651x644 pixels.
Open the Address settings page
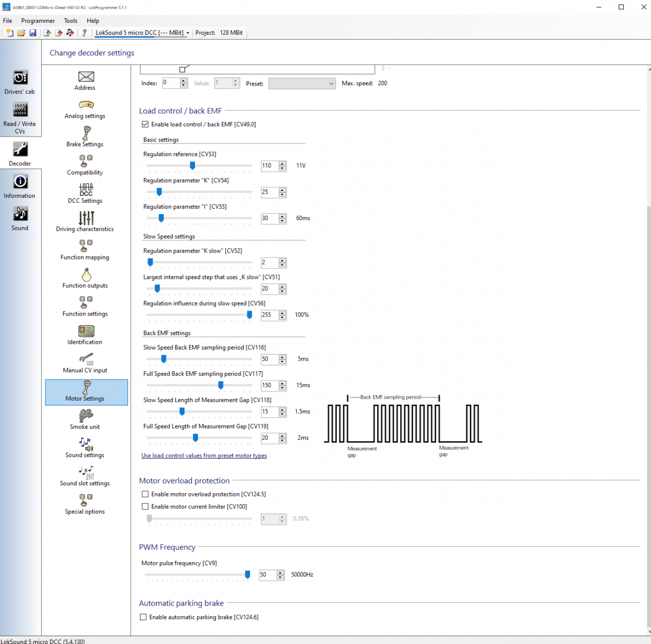(85, 81)
